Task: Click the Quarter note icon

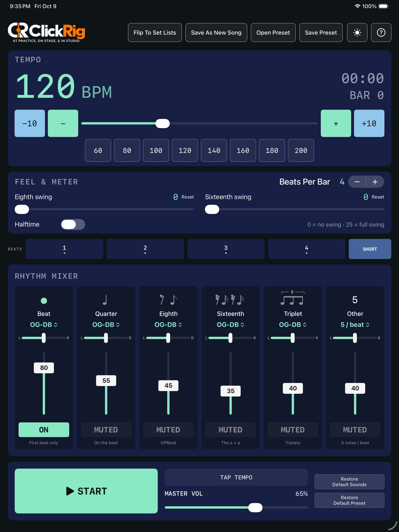Action: click(105, 300)
